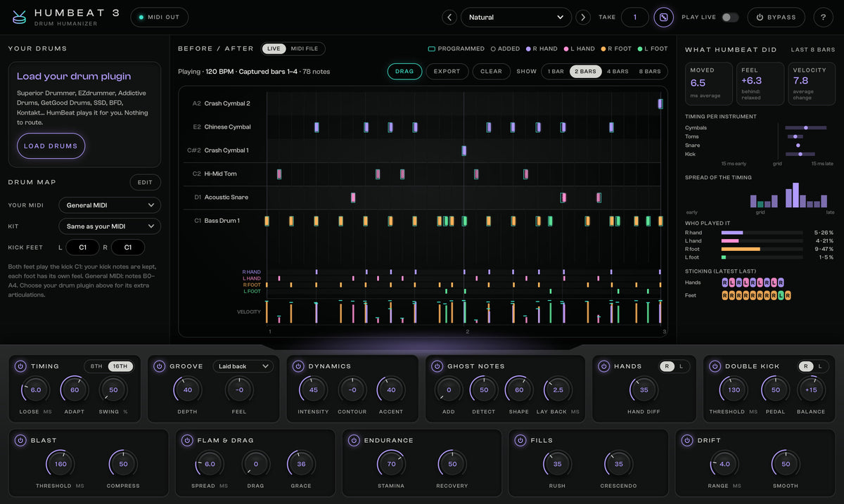Show 2 Bars view
The height and width of the screenshot is (504, 844).
pyautogui.click(x=585, y=71)
